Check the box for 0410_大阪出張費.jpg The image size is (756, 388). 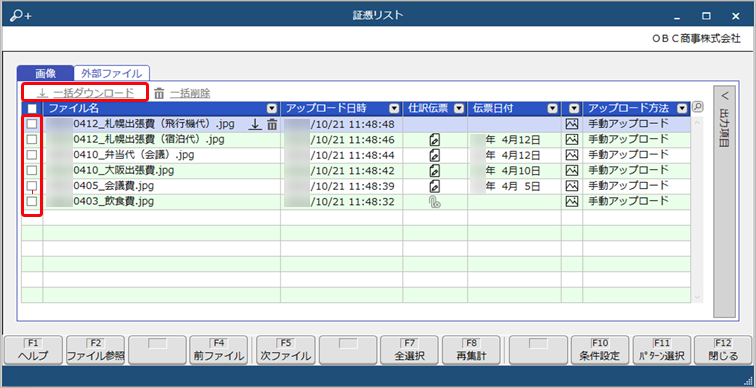pos(32,171)
